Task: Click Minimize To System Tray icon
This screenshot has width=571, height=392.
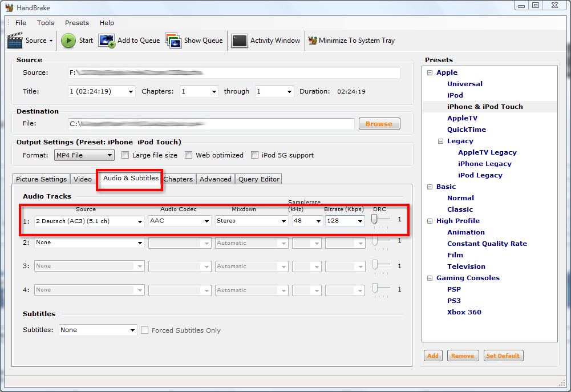Action: [313, 41]
